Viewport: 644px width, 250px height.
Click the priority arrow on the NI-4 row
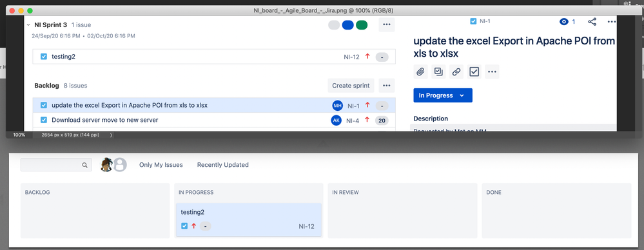click(x=367, y=120)
